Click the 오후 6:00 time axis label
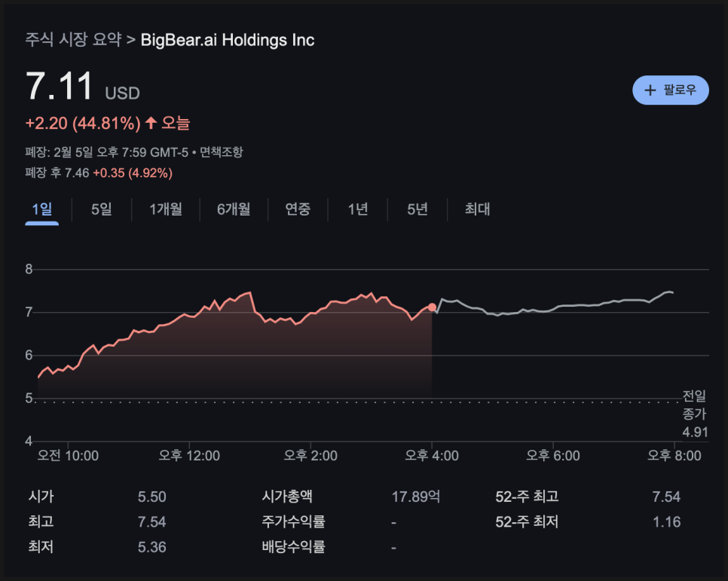 [x=552, y=456]
